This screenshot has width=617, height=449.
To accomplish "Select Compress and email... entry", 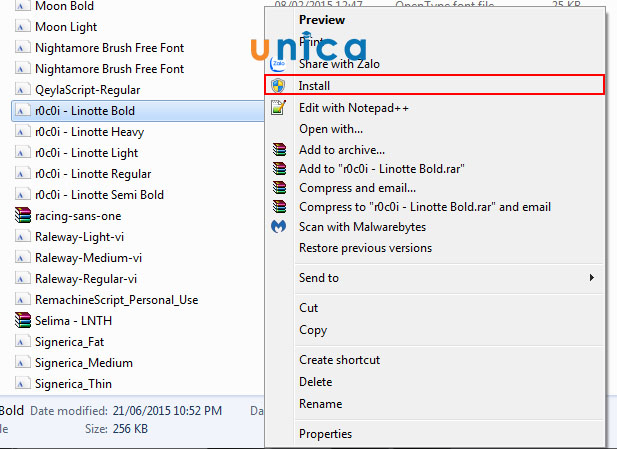I will [357, 188].
